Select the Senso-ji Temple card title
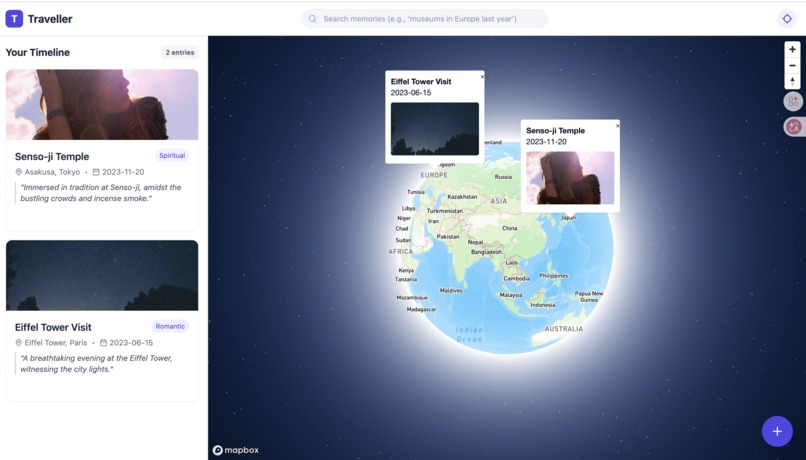Image resolution: width=806 pixels, height=460 pixels. pyautogui.click(x=52, y=157)
